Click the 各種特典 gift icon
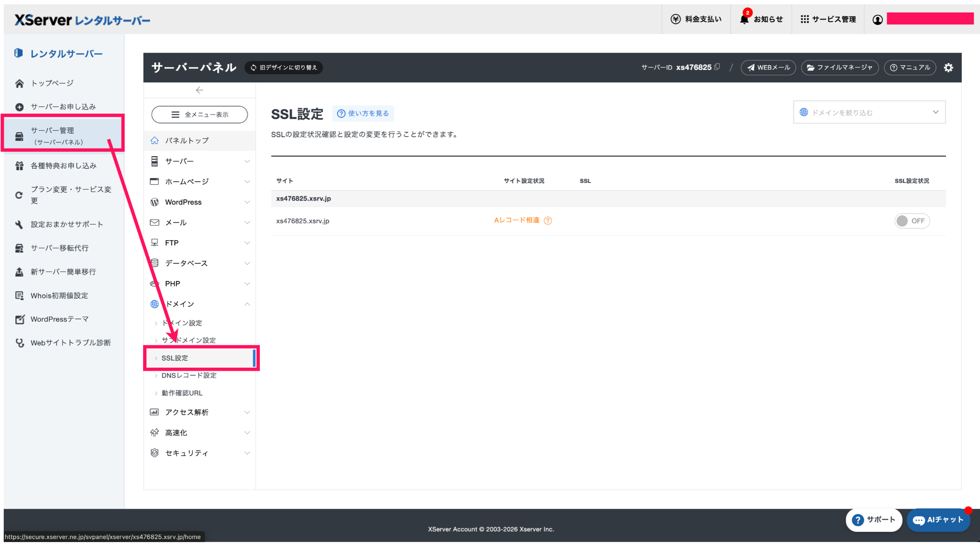 (19, 166)
